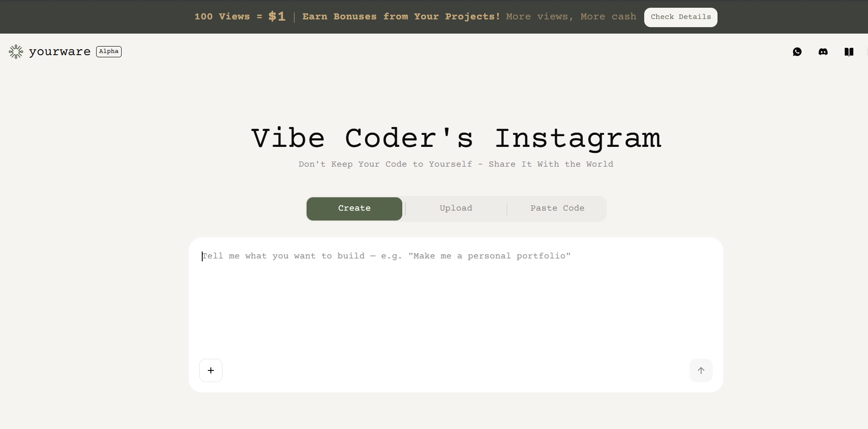Viewport: 868px width, 429px height.
Task: Switch to the Paste Code tab
Action: 557,208
